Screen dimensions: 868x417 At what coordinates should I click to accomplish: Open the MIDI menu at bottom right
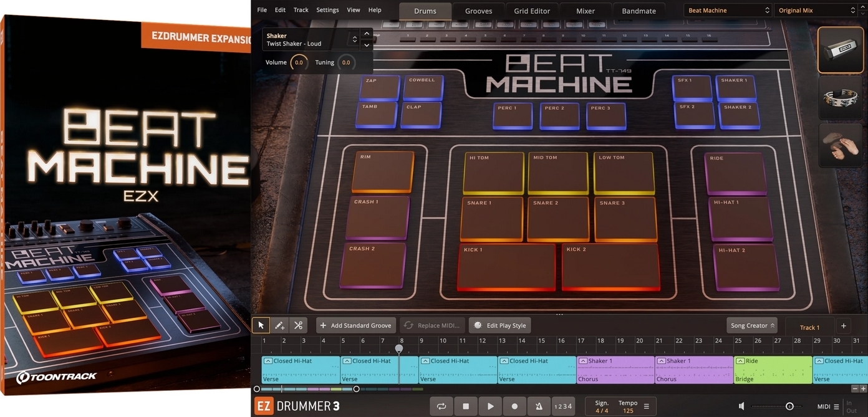[x=836, y=406]
